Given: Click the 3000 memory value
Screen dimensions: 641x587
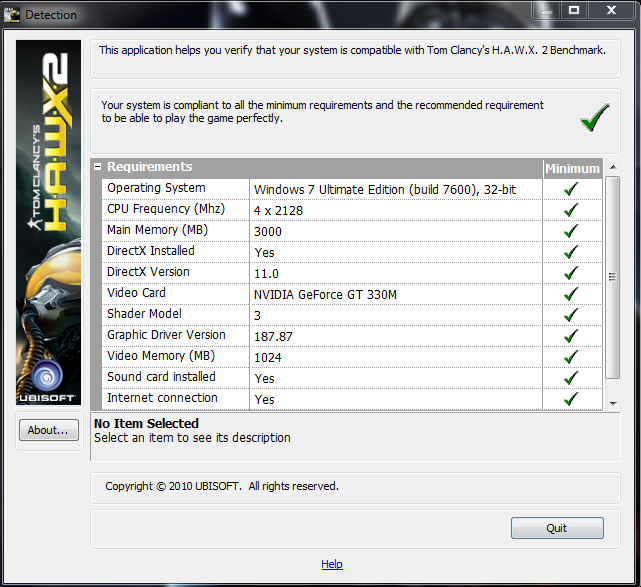Looking at the screenshot, I should pos(268,232).
